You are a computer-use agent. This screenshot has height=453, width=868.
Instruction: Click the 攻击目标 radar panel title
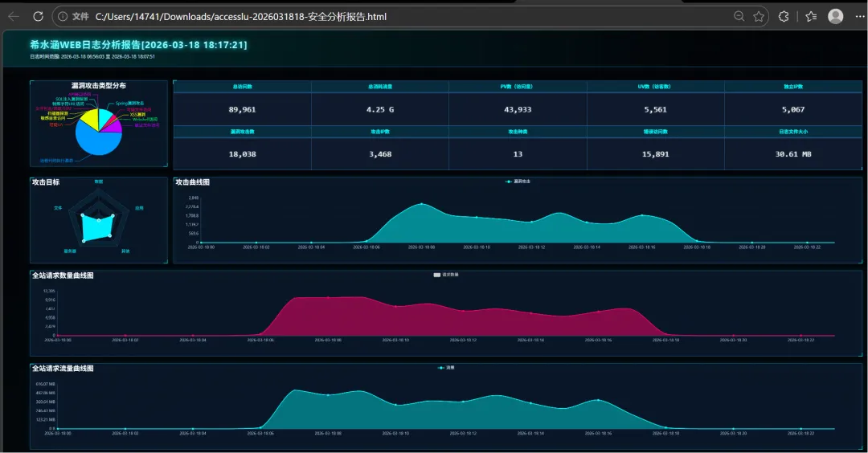coord(46,182)
